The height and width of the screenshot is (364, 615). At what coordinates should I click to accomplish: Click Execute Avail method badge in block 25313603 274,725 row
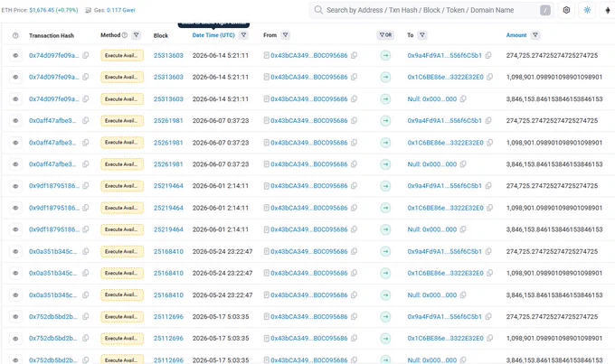(x=122, y=56)
